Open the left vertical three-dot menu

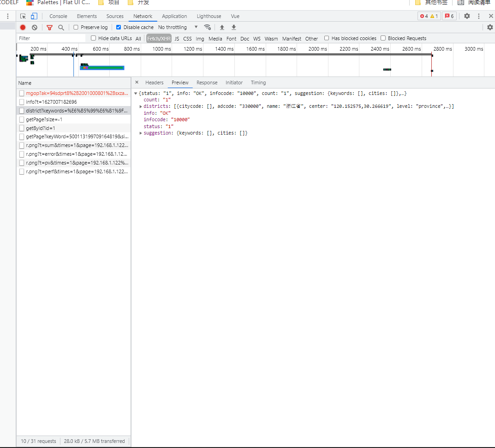point(8,16)
